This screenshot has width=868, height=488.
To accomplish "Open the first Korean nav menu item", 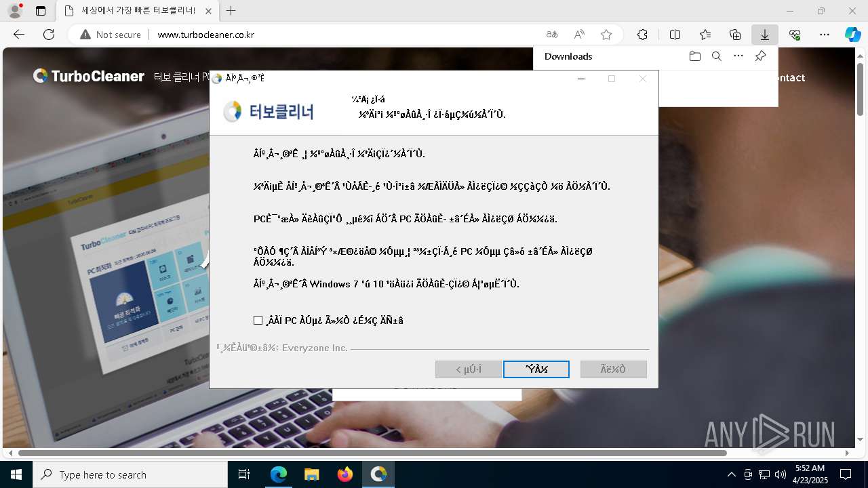I will (x=182, y=77).
